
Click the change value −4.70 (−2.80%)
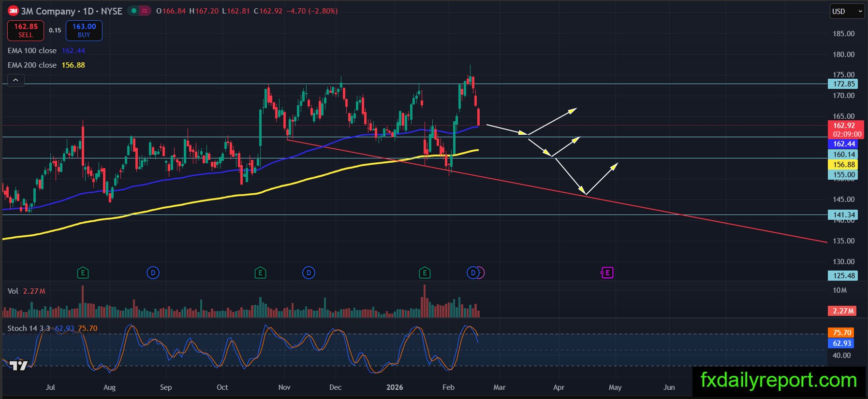pos(312,11)
